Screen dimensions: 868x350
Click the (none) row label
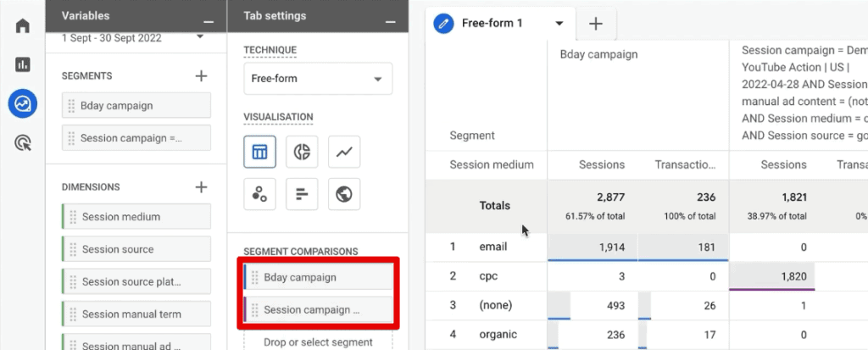point(495,305)
